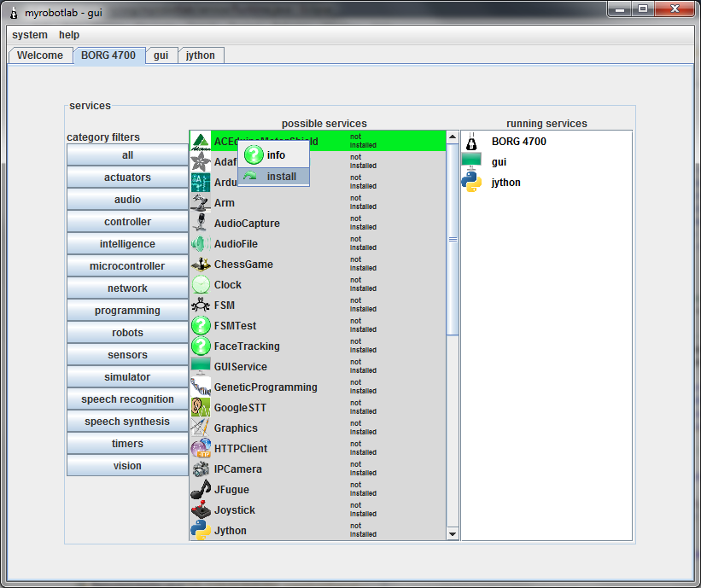
Task: Select the Clock service icon
Action: [x=200, y=285]
